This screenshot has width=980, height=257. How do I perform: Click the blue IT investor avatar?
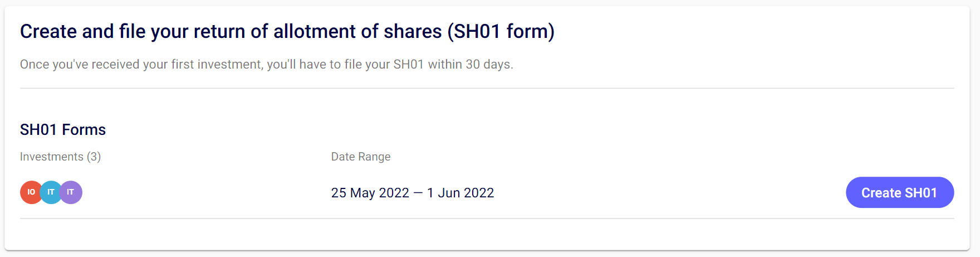coord(50,192)
